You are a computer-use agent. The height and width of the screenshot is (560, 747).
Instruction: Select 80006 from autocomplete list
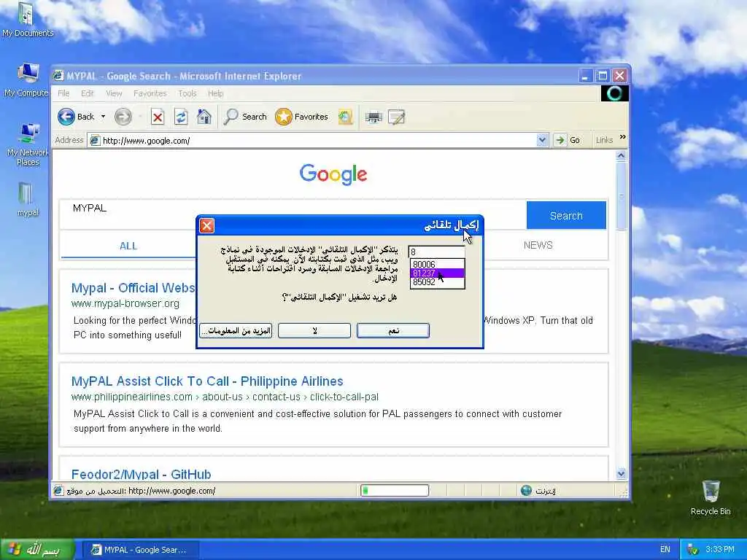point(437,264)
